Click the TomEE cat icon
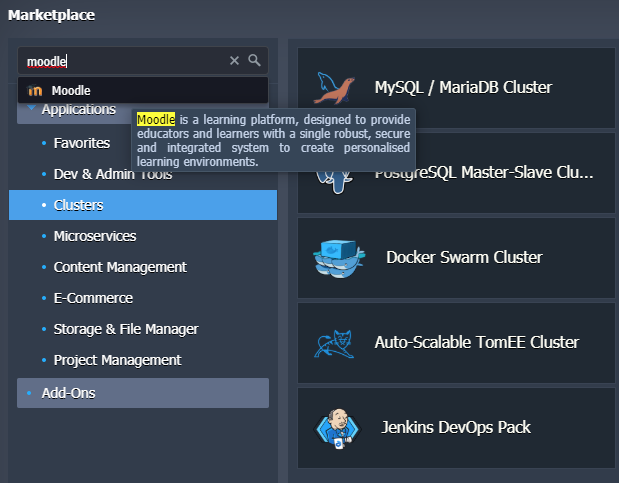This screenshot has width=619, height=483. tap(335, 344)
